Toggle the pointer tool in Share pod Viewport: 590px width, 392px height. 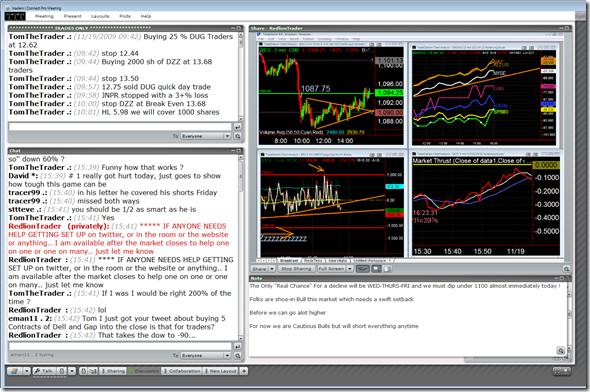376,269
